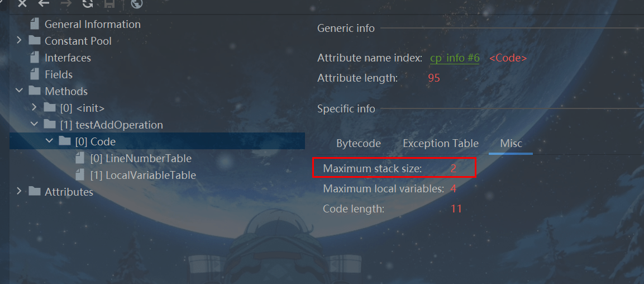644x284 pixels.
Task: Switch to the Bytecode tab
Action: tap(359, 144)
